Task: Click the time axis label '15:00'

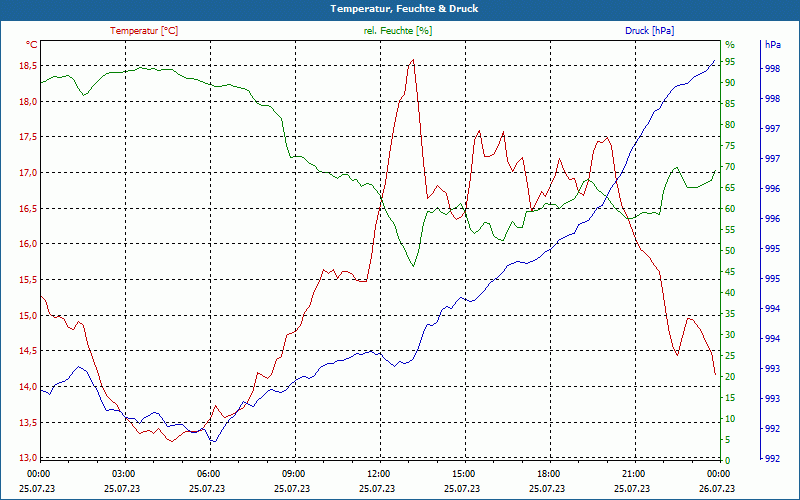Action: tap(463, 473)
